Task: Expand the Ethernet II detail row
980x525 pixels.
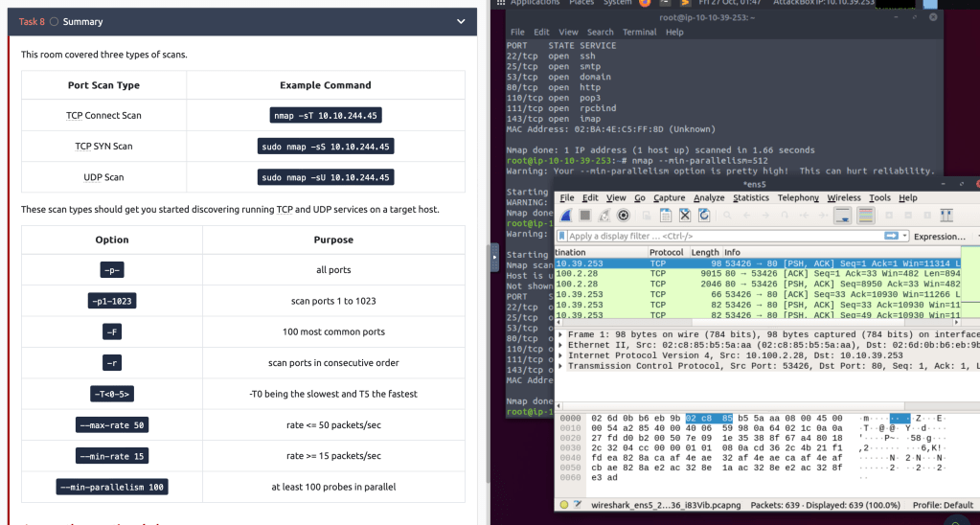Action: coord(560,344)
